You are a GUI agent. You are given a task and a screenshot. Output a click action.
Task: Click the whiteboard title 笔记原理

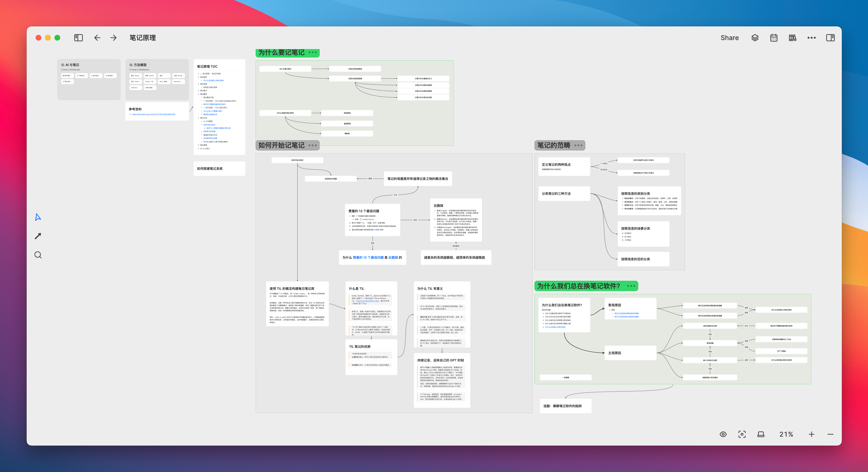(x=142, y=38)
